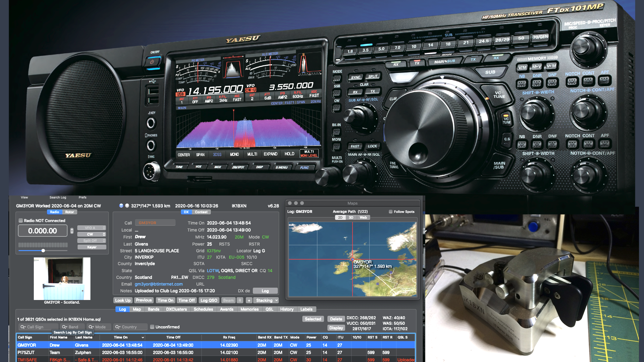Click the Schedules tab

point(203,309)
